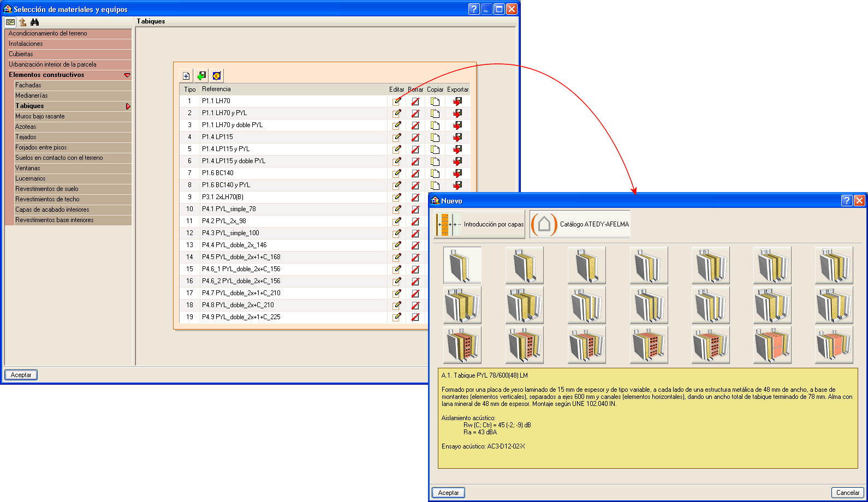This screenshot has width=868, height=502.
Task: Open help in the main window title bar
Action: [474, 9]
